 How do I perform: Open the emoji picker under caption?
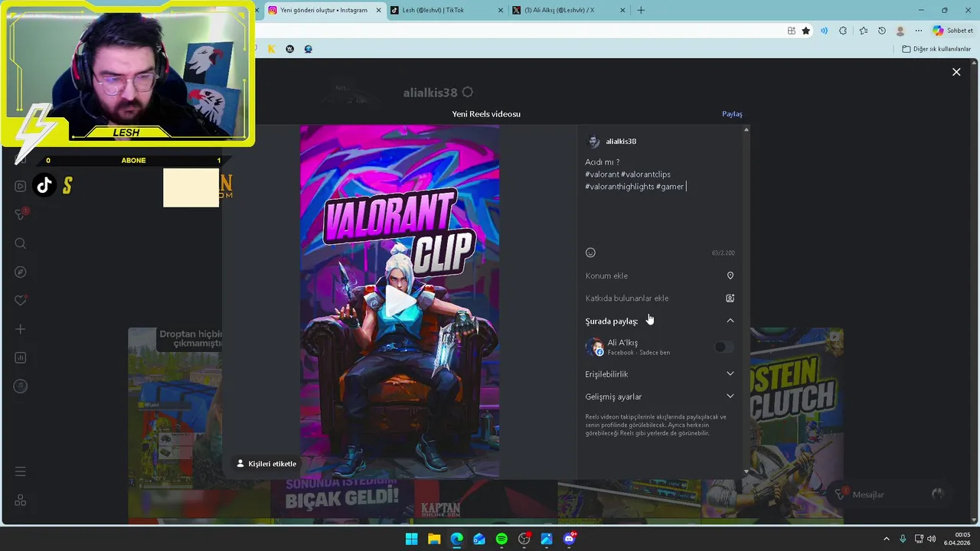tap(590, 253)
